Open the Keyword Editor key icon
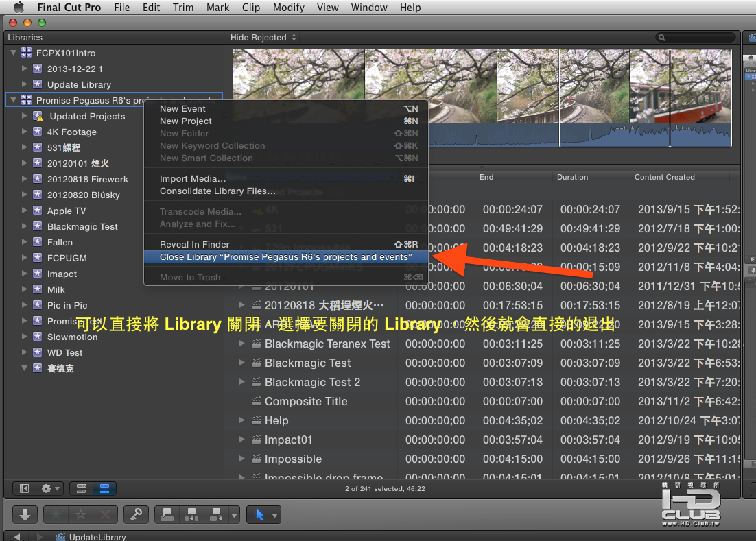 point(136,514)
